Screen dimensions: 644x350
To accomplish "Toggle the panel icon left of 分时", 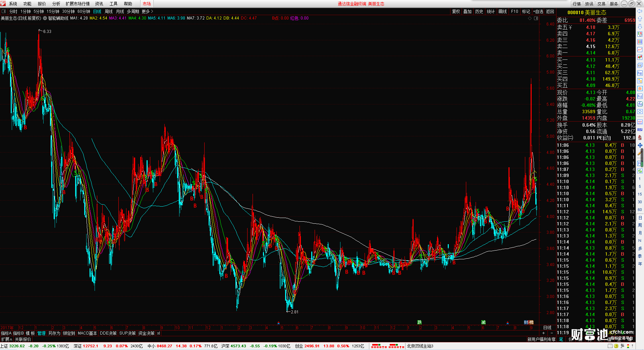I will coord(4,11).
